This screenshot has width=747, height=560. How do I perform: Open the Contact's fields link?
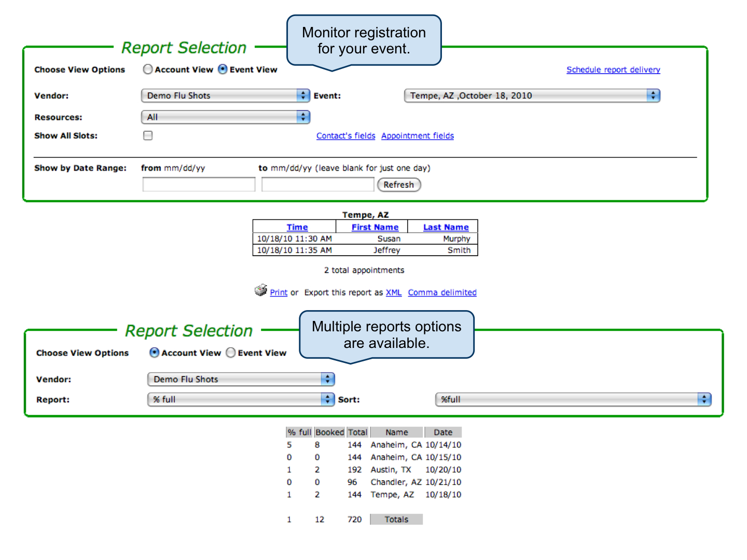(346, 136)
